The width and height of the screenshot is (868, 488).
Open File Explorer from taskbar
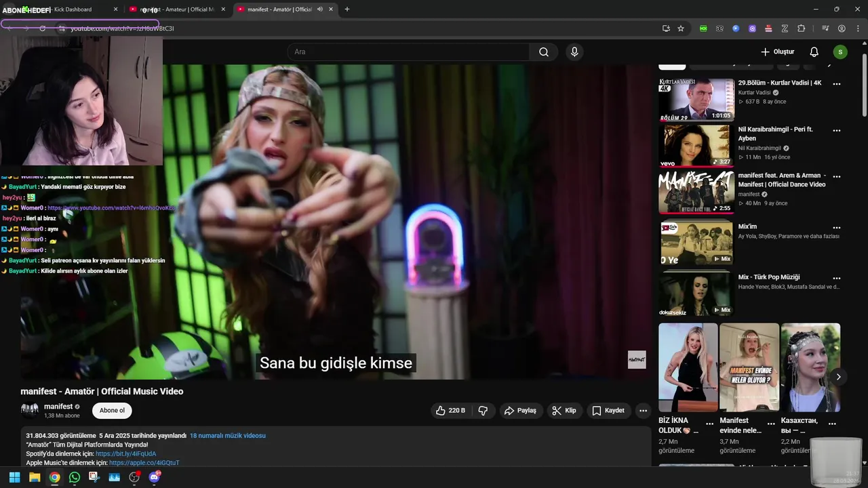pyautogui.click(x=35, y=477)
